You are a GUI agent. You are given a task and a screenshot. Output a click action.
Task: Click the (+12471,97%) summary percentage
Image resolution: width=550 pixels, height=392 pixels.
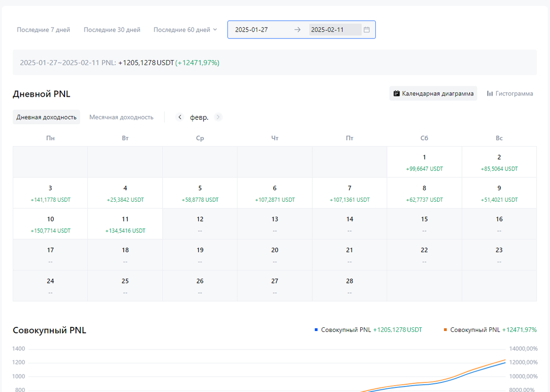pos(198,62)
